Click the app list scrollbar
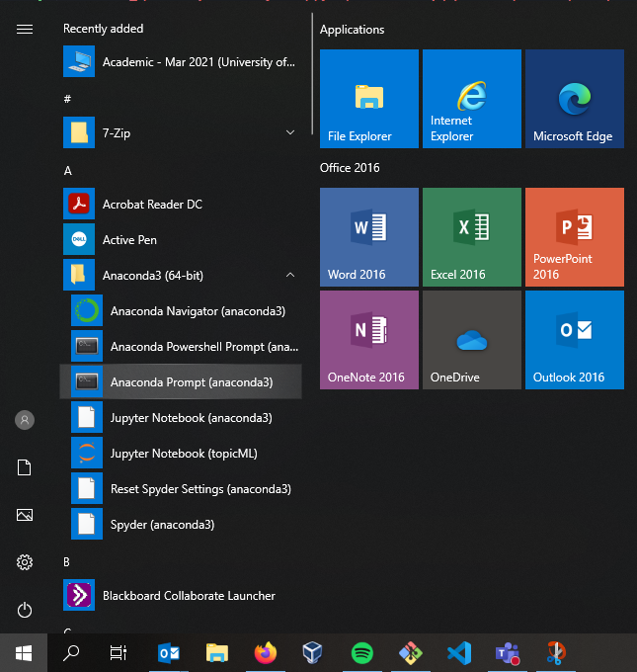Image resolution: width=637 pixels, height=672 pixels. coord(312,74)
